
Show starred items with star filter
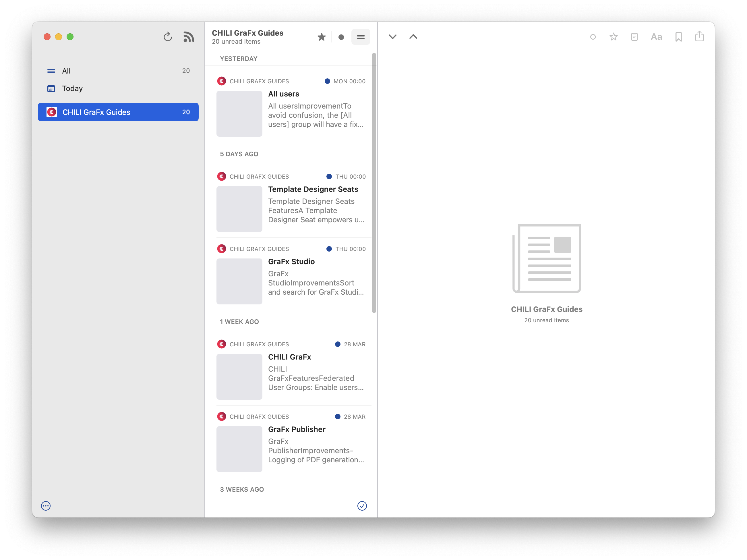click(x=322, y=37)
